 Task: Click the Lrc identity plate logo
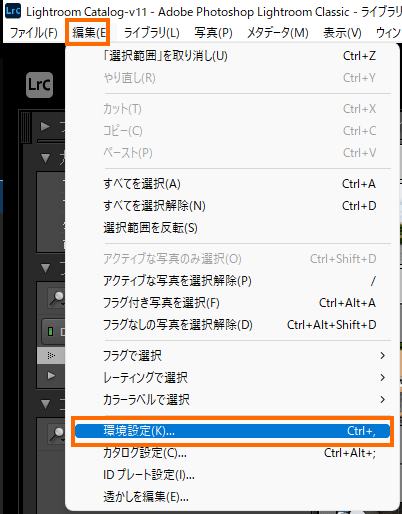[39, 85]
